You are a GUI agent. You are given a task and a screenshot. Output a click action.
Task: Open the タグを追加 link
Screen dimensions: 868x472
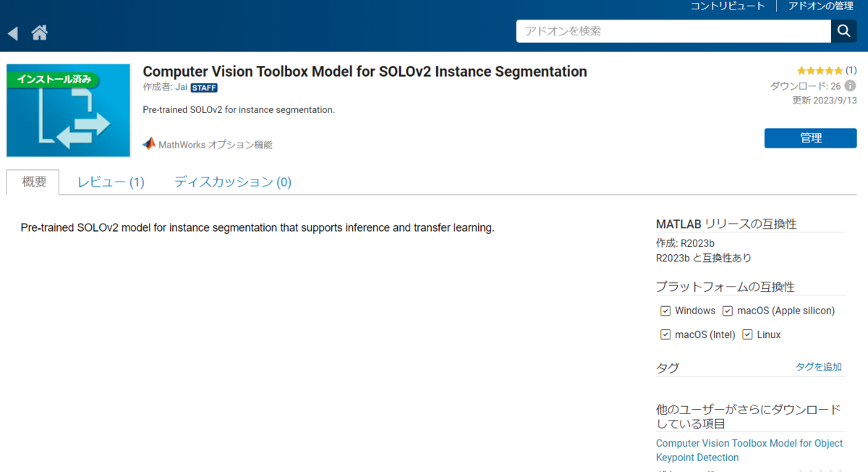(x=819, y=367)
